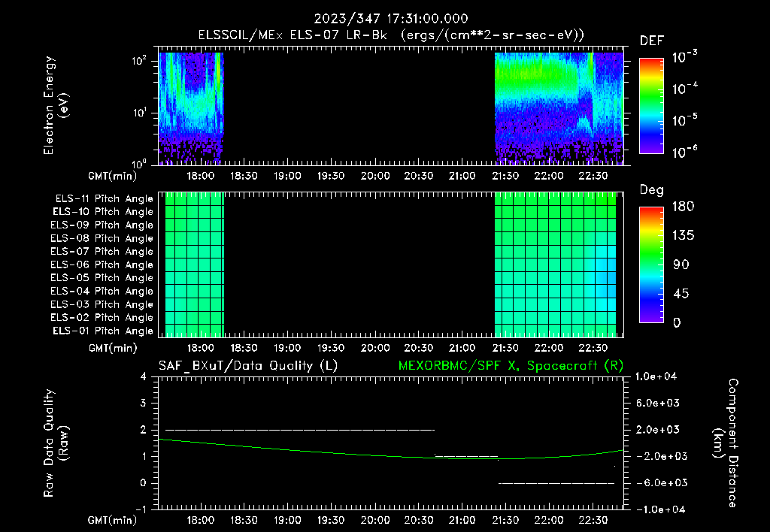Screen dimensions: 770x532
Task: Click 18:30 on the data quality time axis
Action: point(244,520)
